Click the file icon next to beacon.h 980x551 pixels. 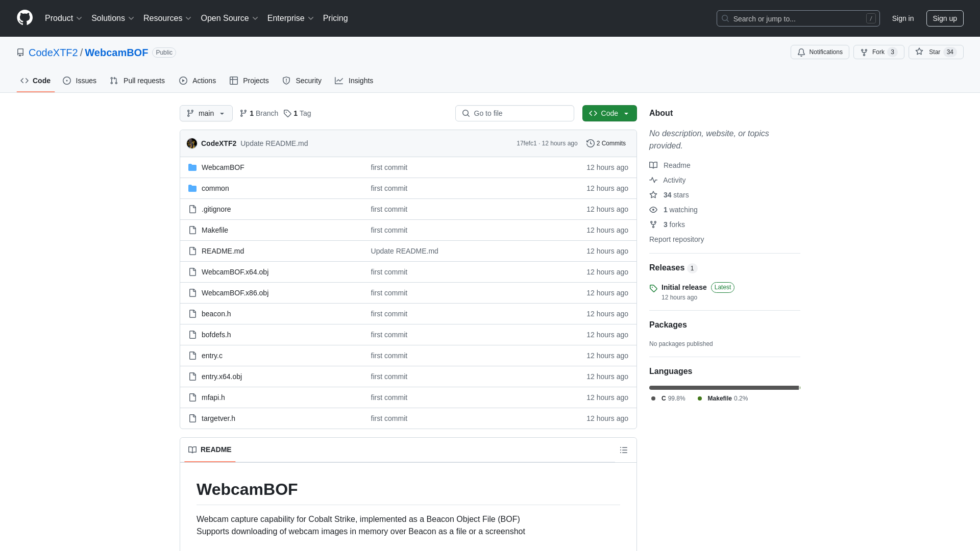[192, 314]
